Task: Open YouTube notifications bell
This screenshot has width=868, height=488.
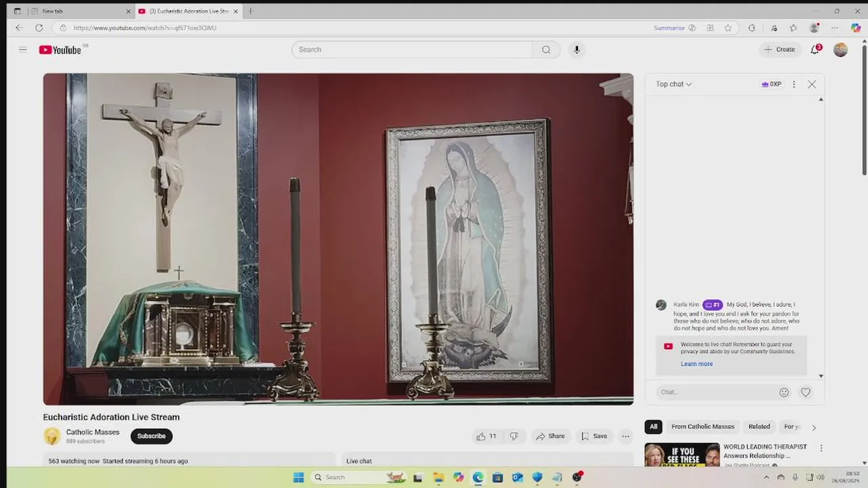Action: (815, 49)
